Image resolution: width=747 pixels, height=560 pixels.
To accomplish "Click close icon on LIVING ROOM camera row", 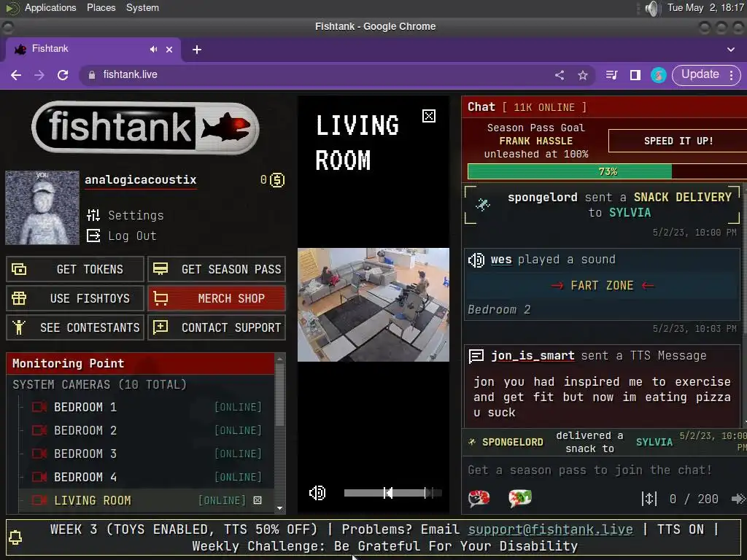I will 258,500.
